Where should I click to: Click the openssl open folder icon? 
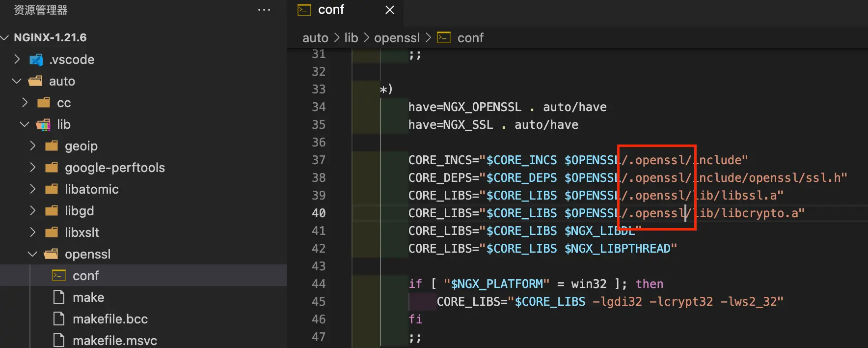tap(51, 254)
